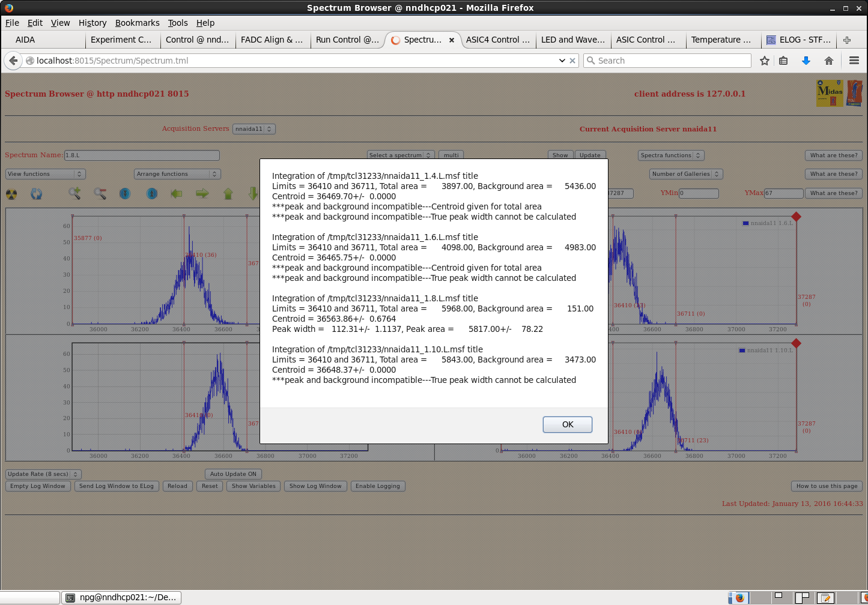Image resolution: width=868 pixels, height=605 pixels.
Task: Click the blue round down-chevrons icon
Action: [125, 194]
